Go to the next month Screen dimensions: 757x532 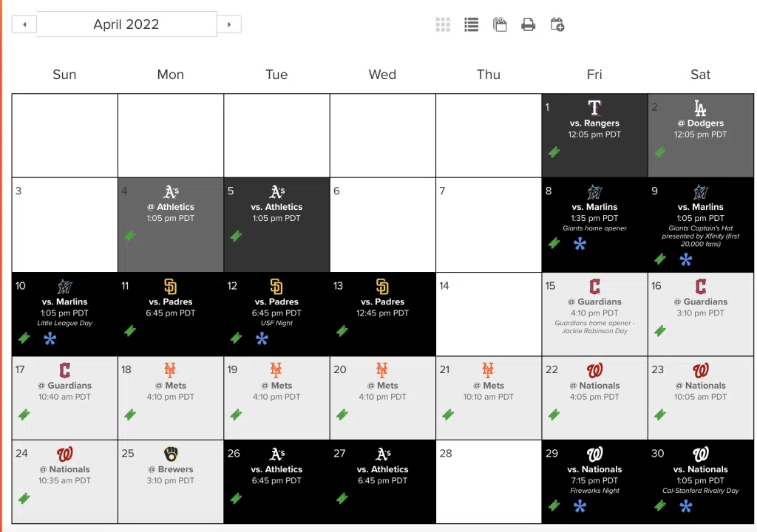pos(229,24)
